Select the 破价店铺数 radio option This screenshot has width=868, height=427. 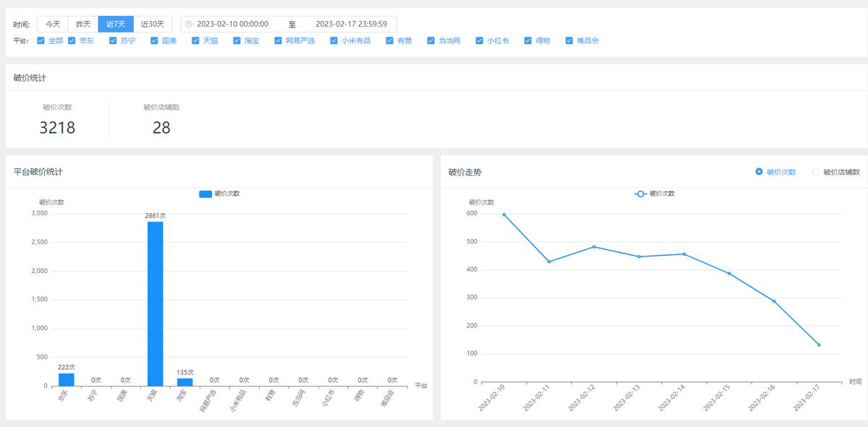(816, 172)
